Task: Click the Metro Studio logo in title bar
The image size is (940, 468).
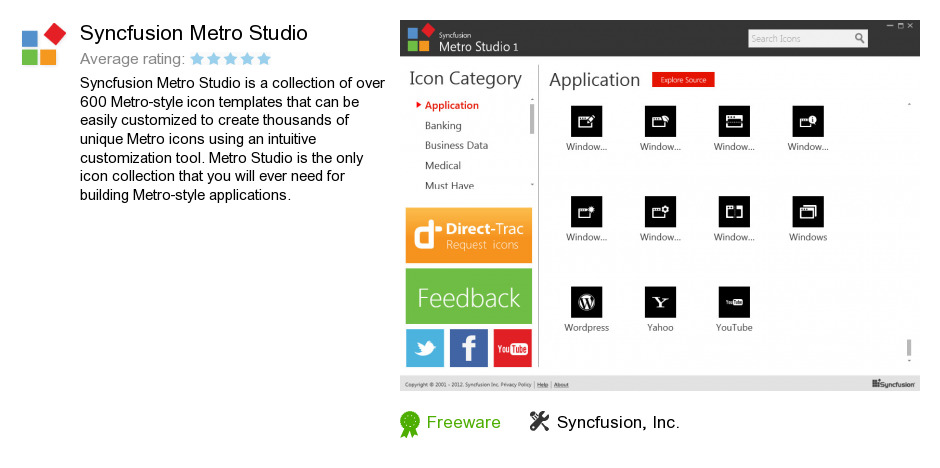Action: click(421, 37)
